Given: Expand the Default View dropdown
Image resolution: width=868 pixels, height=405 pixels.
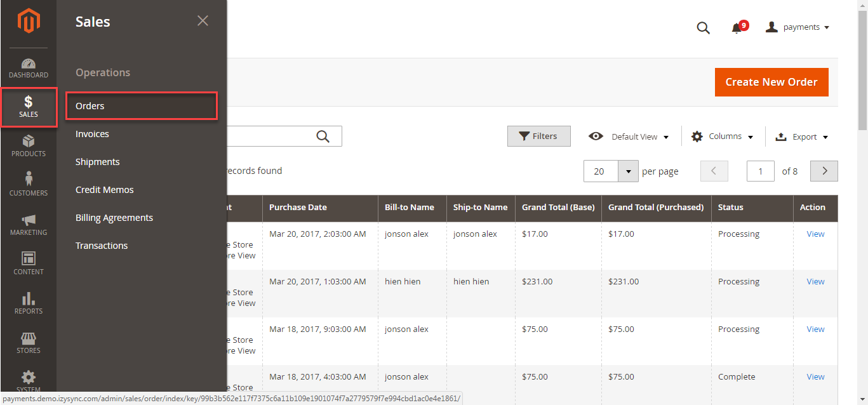Looking at the screenshot, I should [629, 136].
